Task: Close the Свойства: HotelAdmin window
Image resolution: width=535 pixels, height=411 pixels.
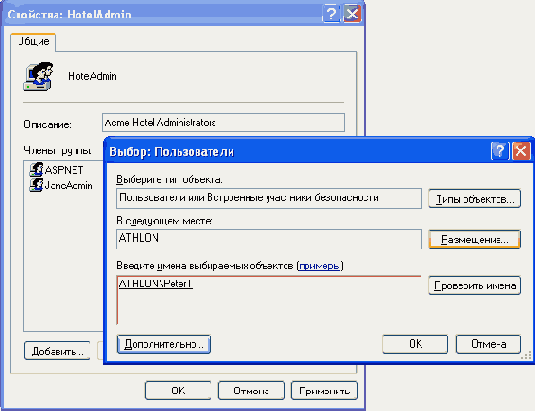Action: tap(352, 14)
